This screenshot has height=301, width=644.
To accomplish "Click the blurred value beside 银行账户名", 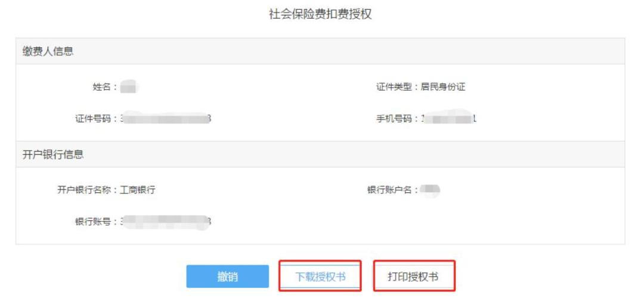I will 429,191.
